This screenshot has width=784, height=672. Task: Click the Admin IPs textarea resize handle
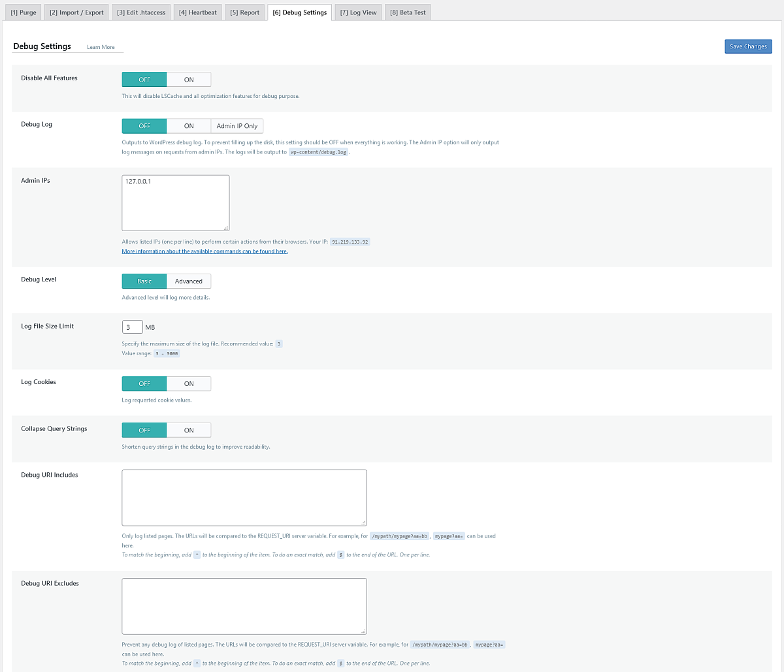pos(226,228)
